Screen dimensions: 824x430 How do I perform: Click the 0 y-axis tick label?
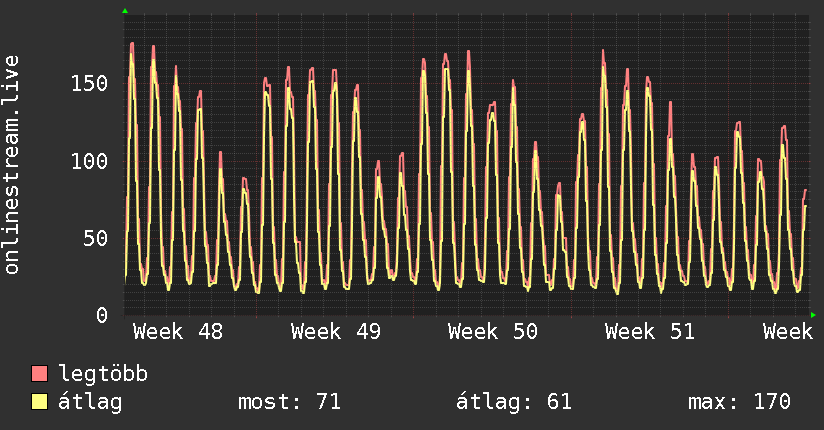coord(101,315)
